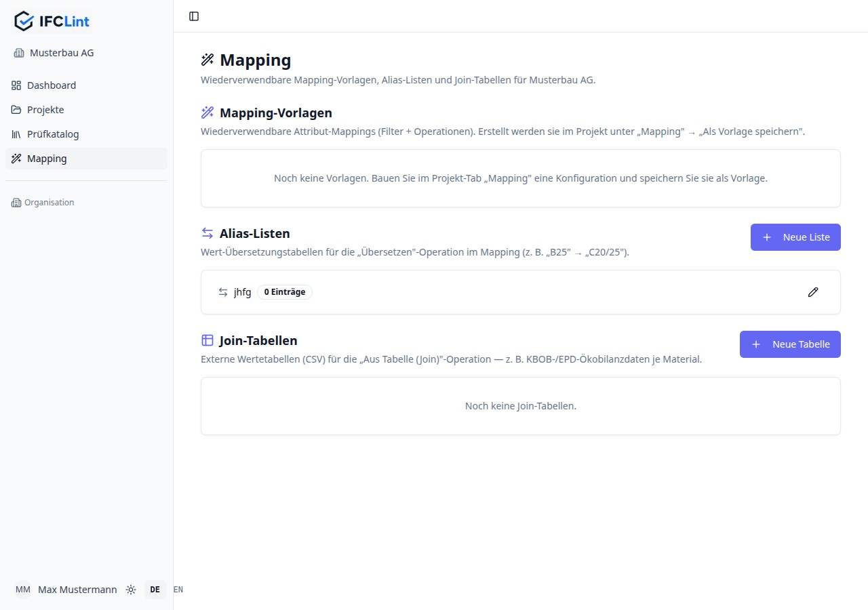The height and width of the screenshot is (610, 868).
Task: Click the Alias-Listen heading text
Action: (x=255, y=233)
